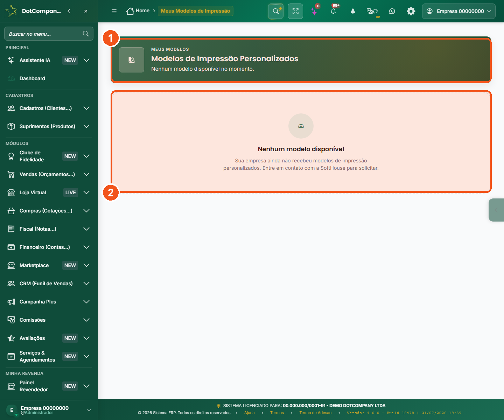Open settings gear icon

click(x=411, y=11)
